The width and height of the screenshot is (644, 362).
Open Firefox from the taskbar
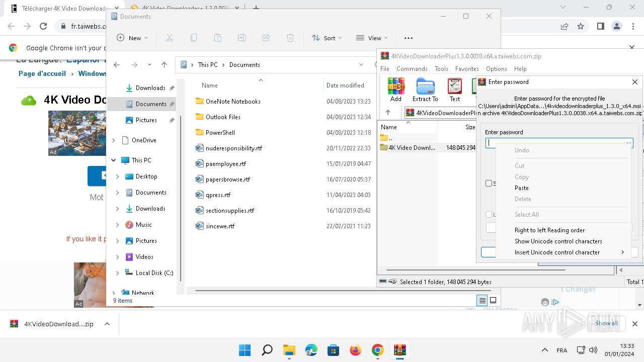click(355, 350)
